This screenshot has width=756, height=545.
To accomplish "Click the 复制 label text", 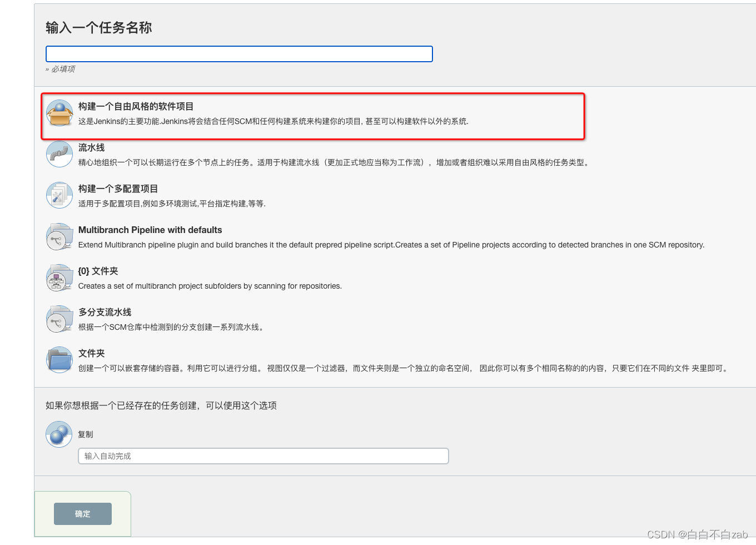I will (x=86, y=434).
